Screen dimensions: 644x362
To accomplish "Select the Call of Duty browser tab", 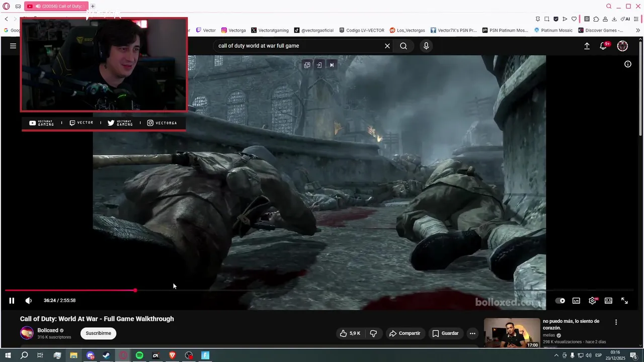I will click(56, 6).
